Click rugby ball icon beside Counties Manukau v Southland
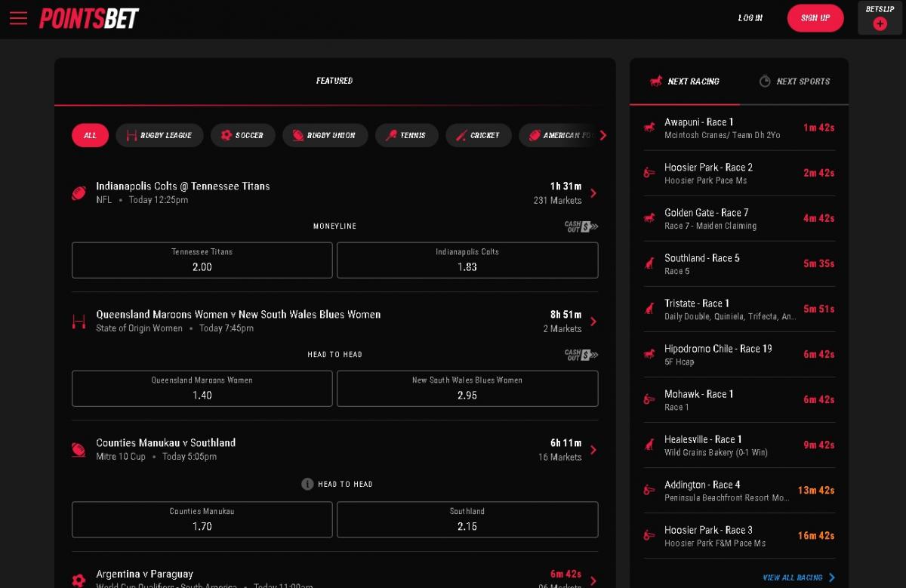This screenshot has width=906, height=588. [x=79, y=450]
